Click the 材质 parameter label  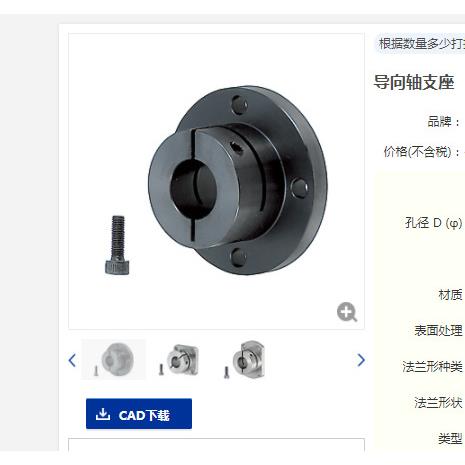pyautogui.click(x=450, y=295)
